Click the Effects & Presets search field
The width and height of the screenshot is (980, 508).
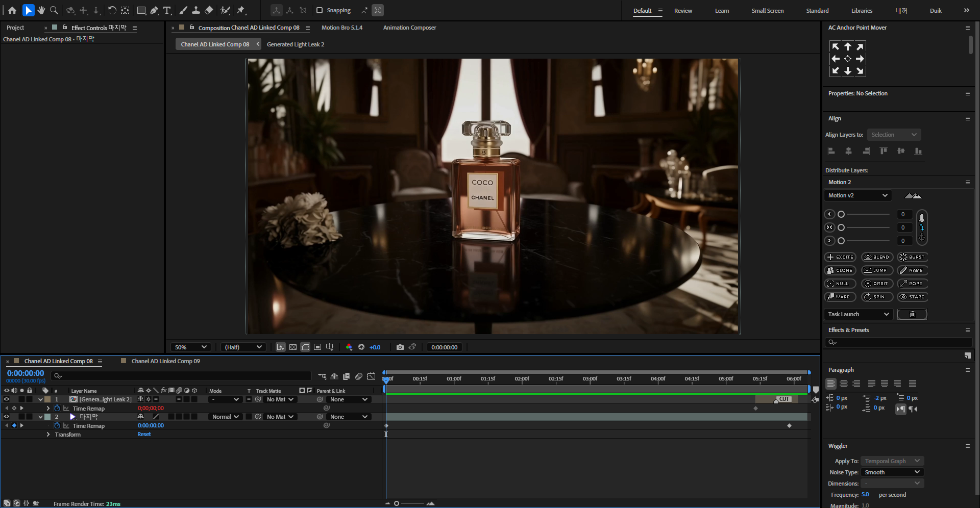[x=899, y=342]
